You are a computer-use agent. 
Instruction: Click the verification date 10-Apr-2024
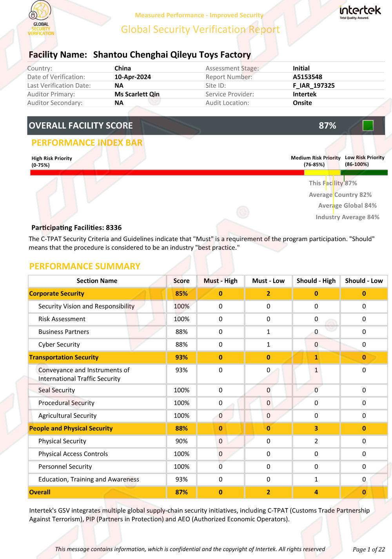132,77
